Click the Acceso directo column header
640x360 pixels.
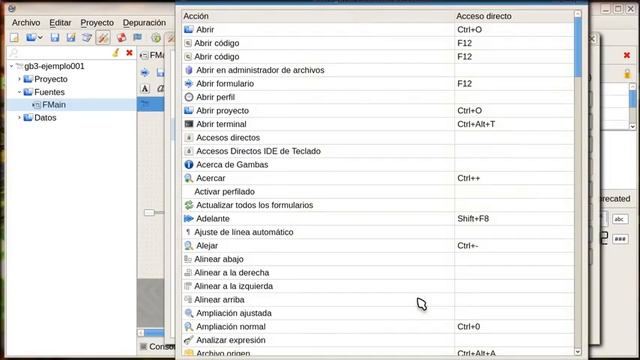coord(514,16)
